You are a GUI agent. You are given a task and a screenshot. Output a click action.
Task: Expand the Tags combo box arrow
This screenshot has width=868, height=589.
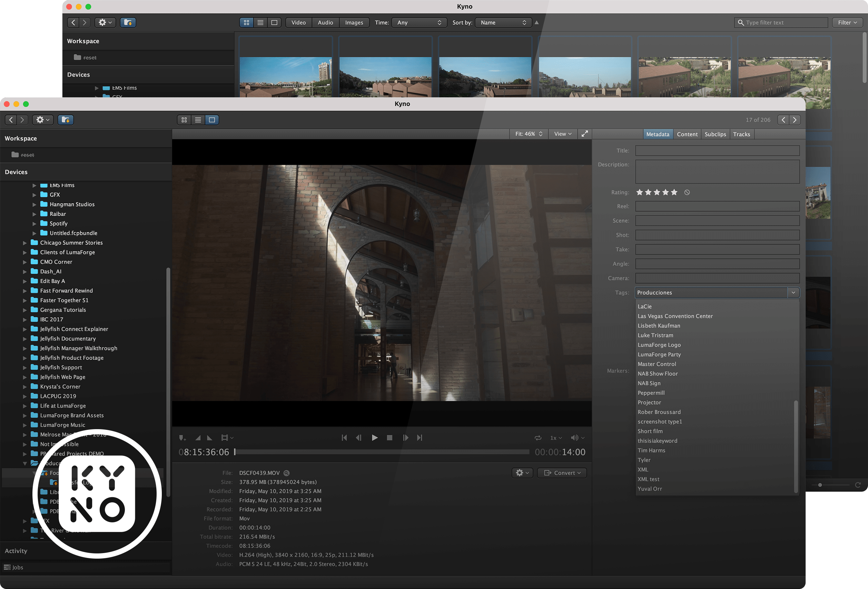click(793, 292)
